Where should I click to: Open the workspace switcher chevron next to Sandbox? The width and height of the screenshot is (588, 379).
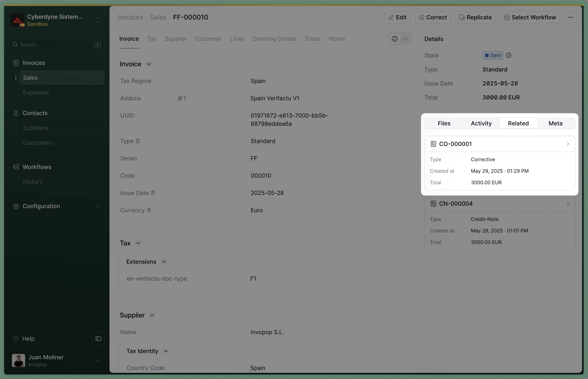[x=98, y=20]
